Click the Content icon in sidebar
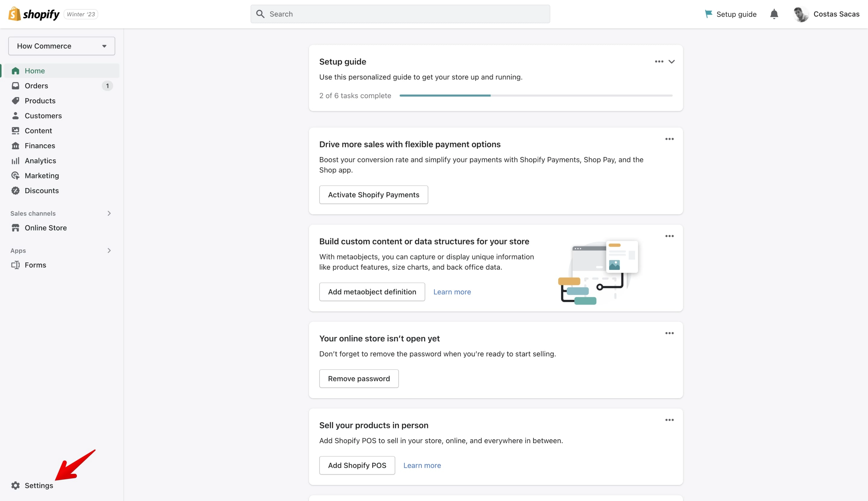 coord(15,131)
